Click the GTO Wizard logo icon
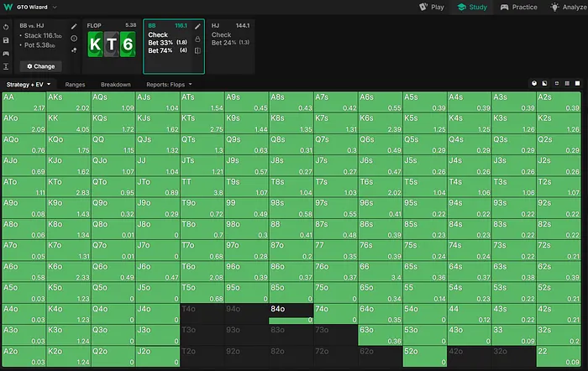This screenshot has width=588, height=371. point(7,7)
